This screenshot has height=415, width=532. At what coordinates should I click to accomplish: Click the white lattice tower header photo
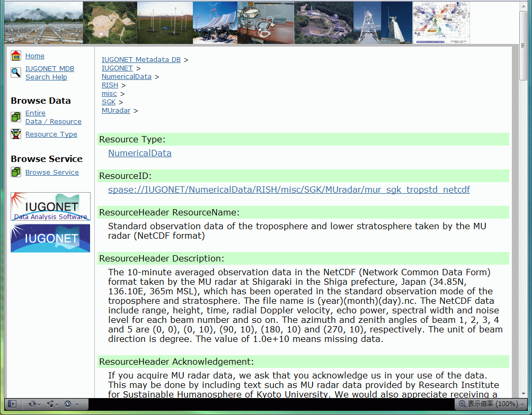point(367,23)
